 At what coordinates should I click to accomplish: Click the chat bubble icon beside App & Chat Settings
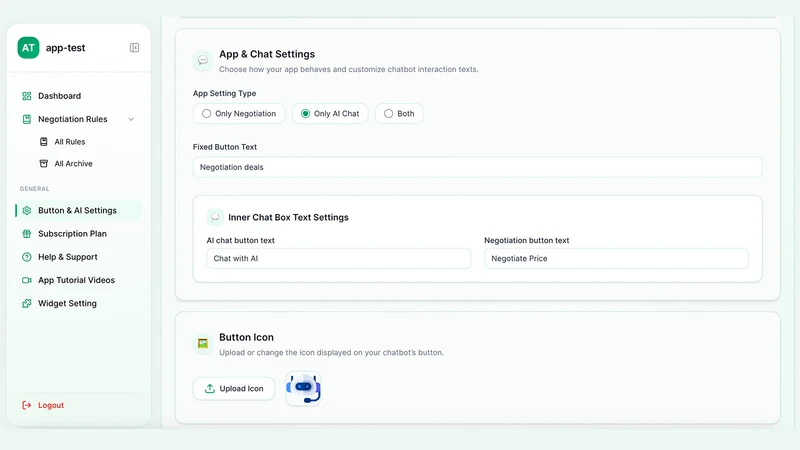tap(203, 60)
